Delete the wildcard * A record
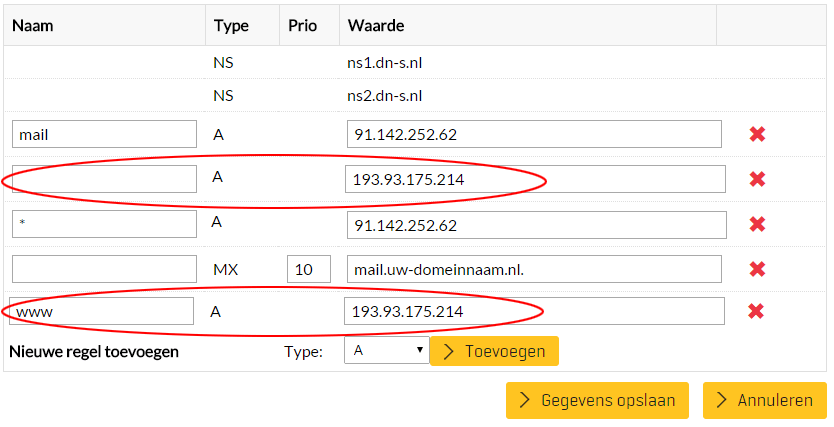Viewport: 834px width, 427px height. coord(757,224)
